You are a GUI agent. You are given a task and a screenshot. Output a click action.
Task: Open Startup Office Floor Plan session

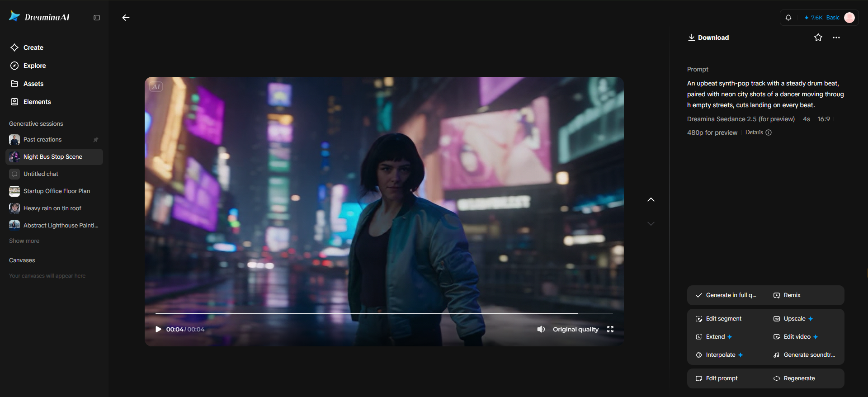click(x=54, y=191)
